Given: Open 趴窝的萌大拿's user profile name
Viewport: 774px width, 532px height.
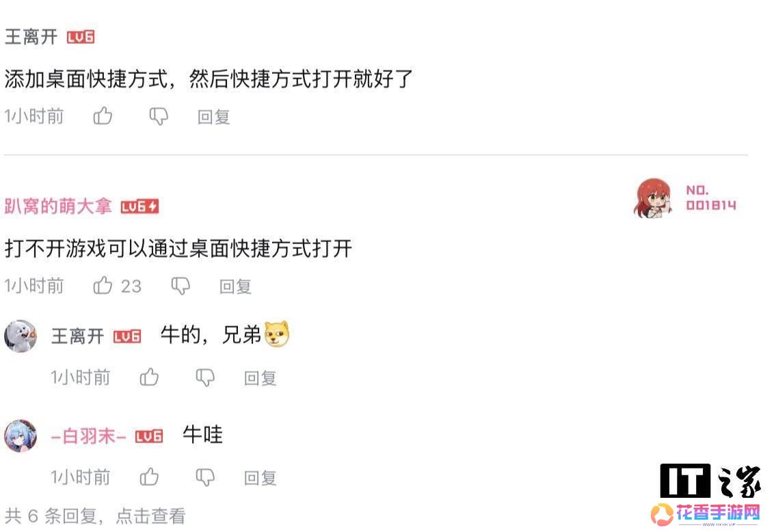Looking at the screenshot, I should [x=58, y=207].
